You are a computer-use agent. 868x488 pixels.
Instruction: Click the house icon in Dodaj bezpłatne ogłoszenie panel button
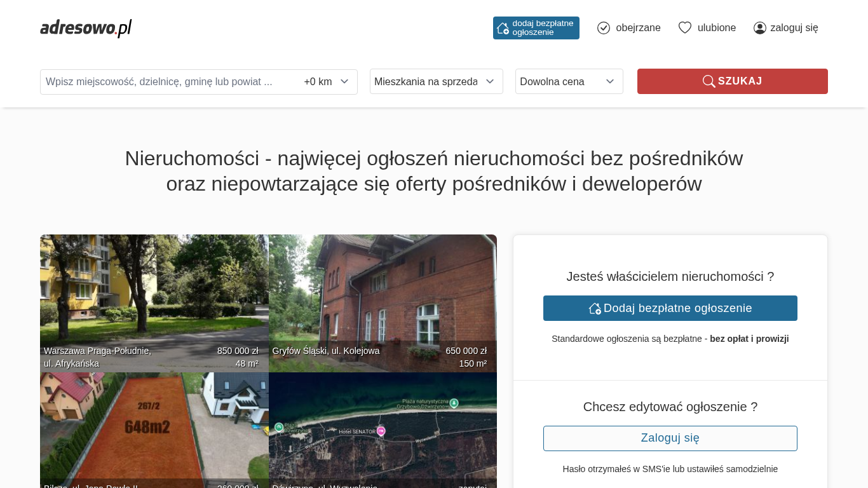[x=595, y=308]
